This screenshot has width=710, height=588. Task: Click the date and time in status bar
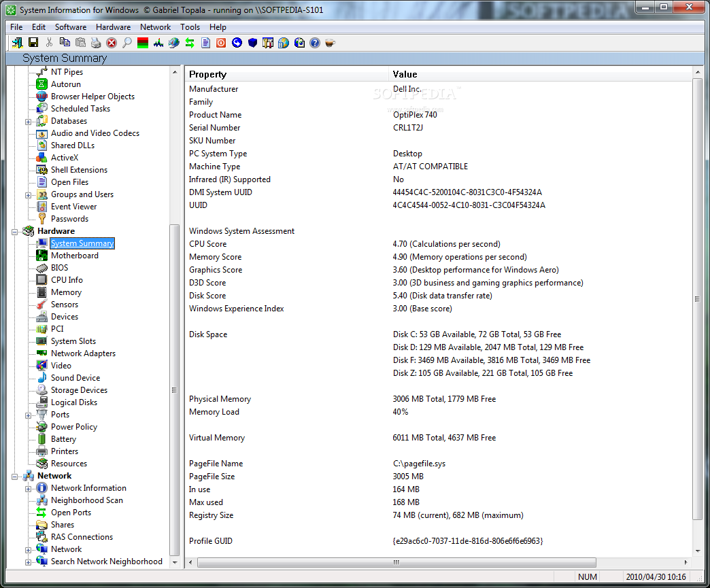tap(656, 576)
